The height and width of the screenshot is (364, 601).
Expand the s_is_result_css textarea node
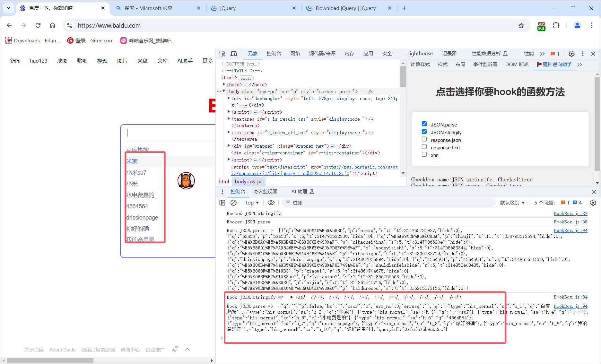coord(229,119)
